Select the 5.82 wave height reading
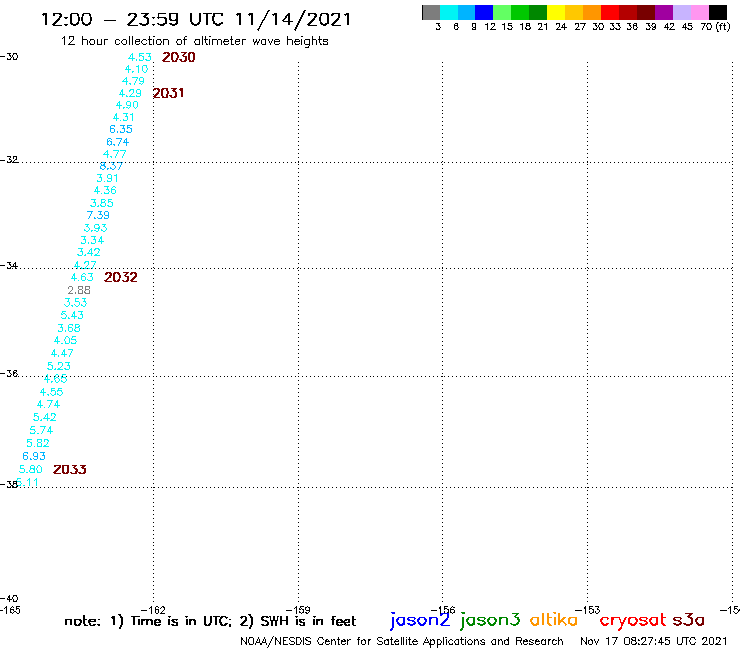This screenshot has width=740, height=650. (38, 443)
